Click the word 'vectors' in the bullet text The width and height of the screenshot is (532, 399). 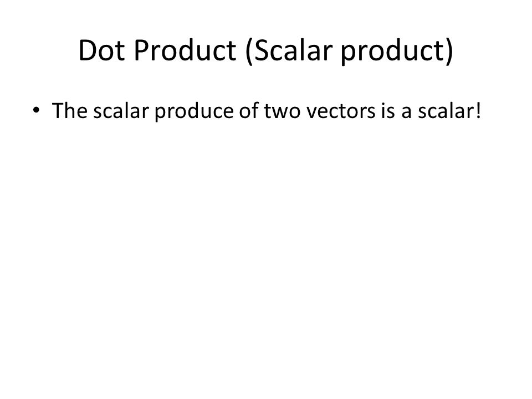tap(341, 111)
